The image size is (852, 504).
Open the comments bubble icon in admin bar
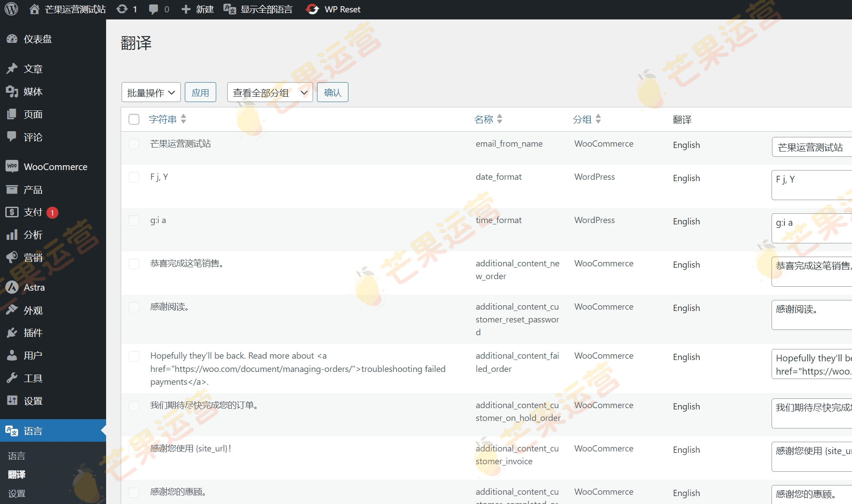tap(153, 9)
